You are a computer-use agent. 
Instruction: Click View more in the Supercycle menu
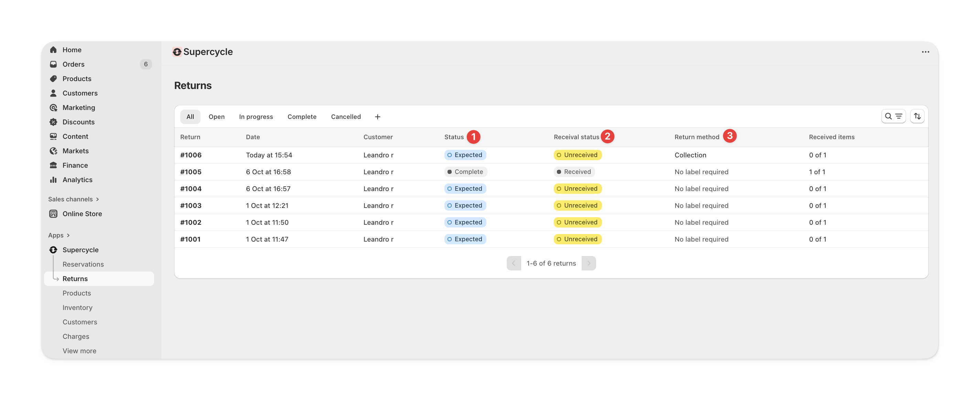click(79, 351)
